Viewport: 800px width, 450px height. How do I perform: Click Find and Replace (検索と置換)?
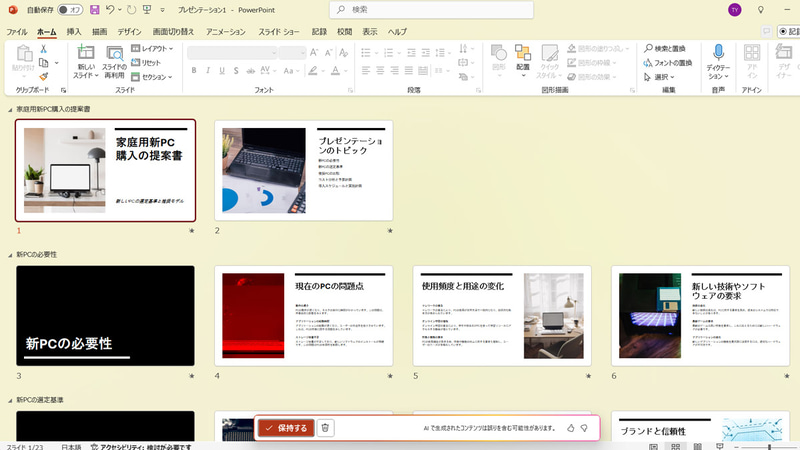click(664, 48)
